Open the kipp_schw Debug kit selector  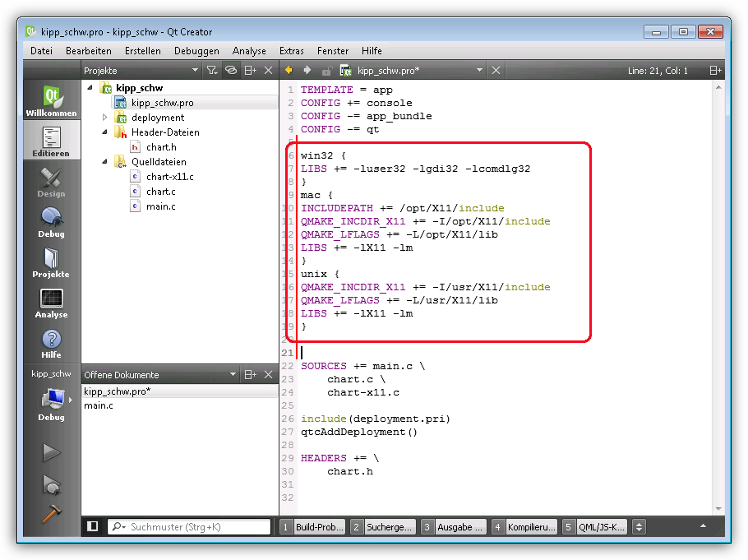[x=51, y=396]
